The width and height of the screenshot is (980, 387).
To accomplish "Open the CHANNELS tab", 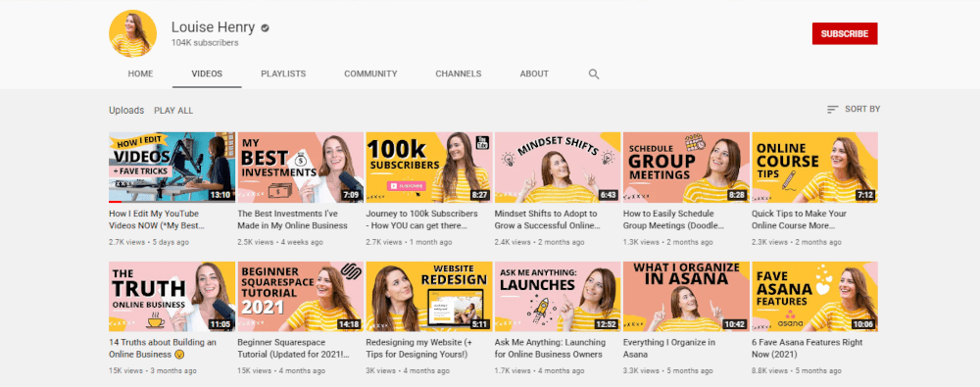I will (459, 73).
